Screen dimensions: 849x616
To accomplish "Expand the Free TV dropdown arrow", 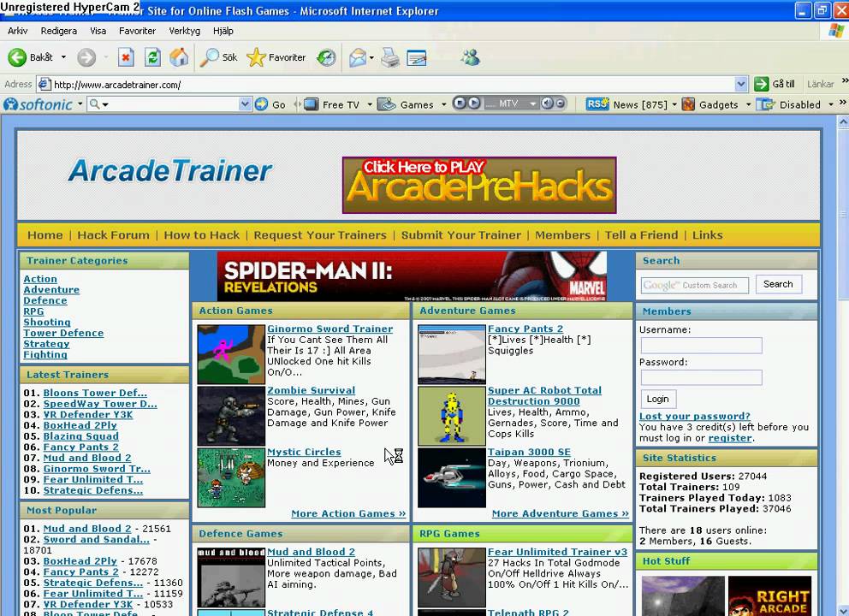I will coord(370,104).
